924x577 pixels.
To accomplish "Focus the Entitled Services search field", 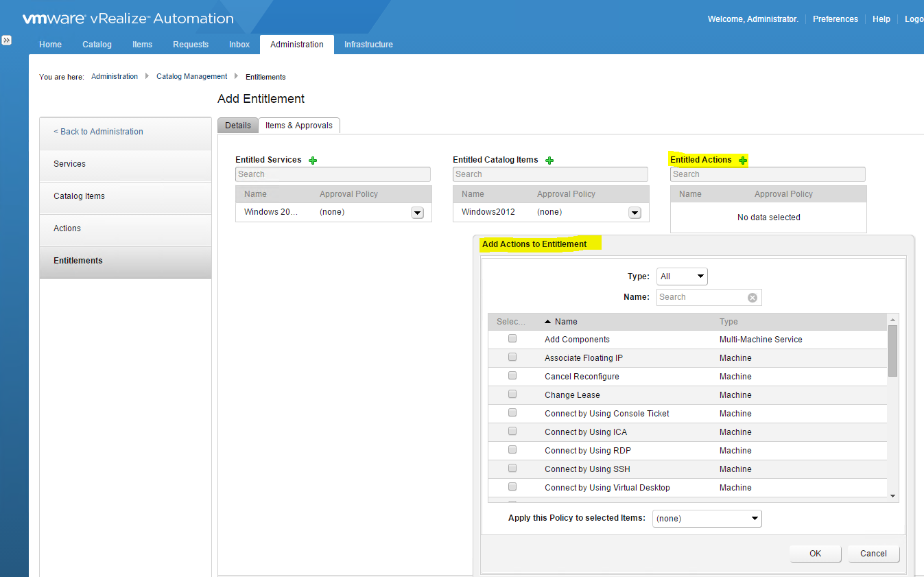I will [333, 174].
